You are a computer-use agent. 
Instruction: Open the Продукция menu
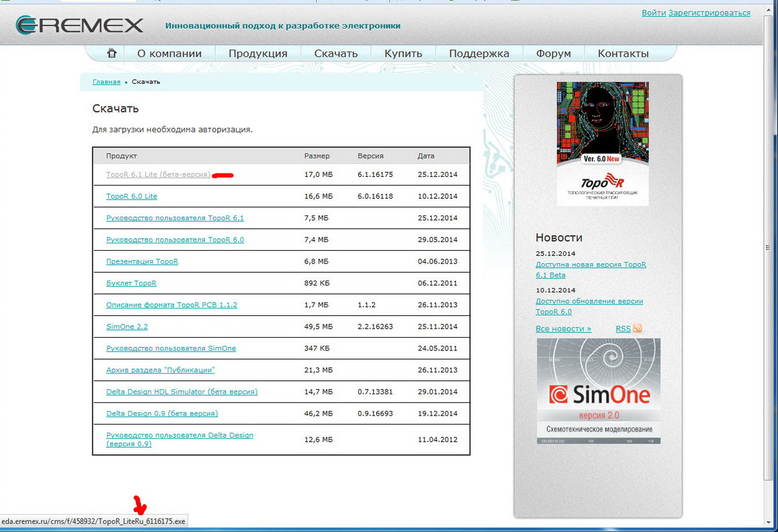258,54
